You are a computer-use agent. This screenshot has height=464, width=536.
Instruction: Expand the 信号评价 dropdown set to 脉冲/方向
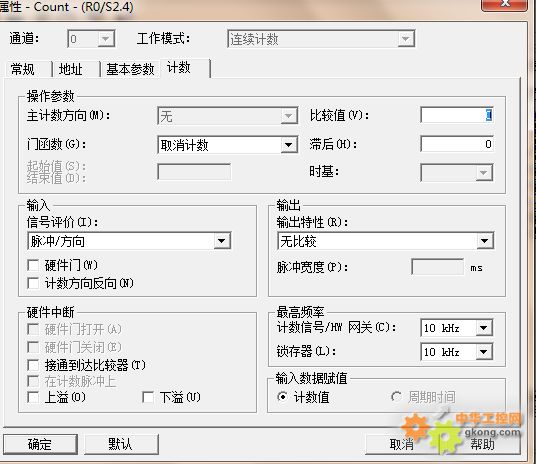click(x=129, y=241)
